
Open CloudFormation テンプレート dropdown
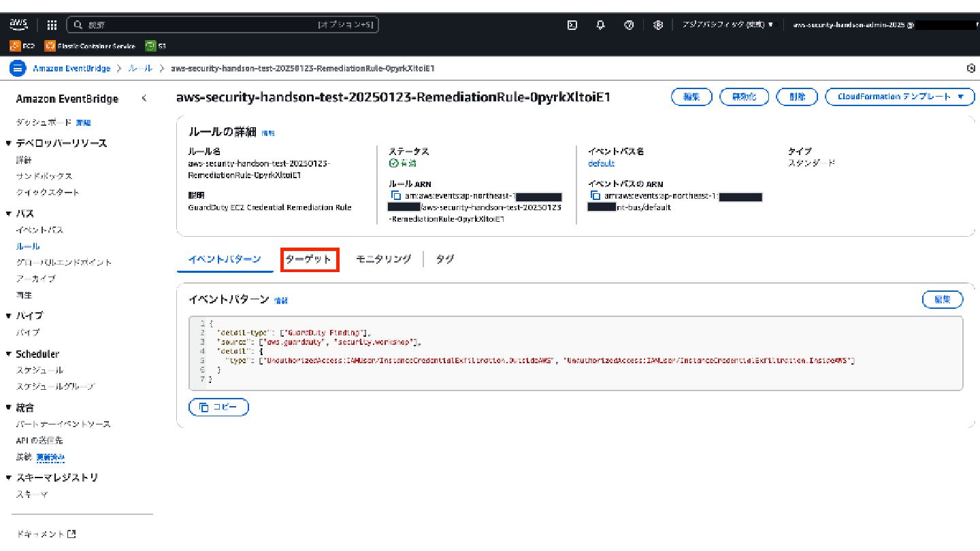(x=900, y=97)
